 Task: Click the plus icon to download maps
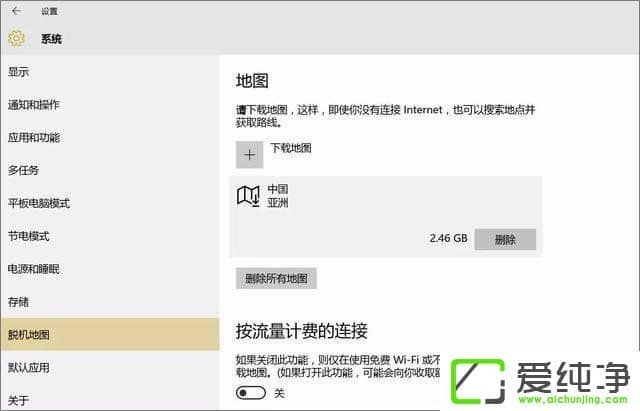[x=249, y=155]
